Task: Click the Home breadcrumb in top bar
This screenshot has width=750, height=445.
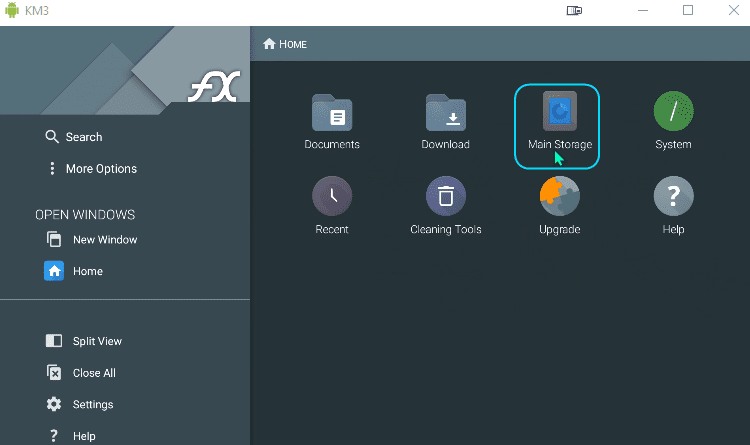Action: (x=285, y=44)
